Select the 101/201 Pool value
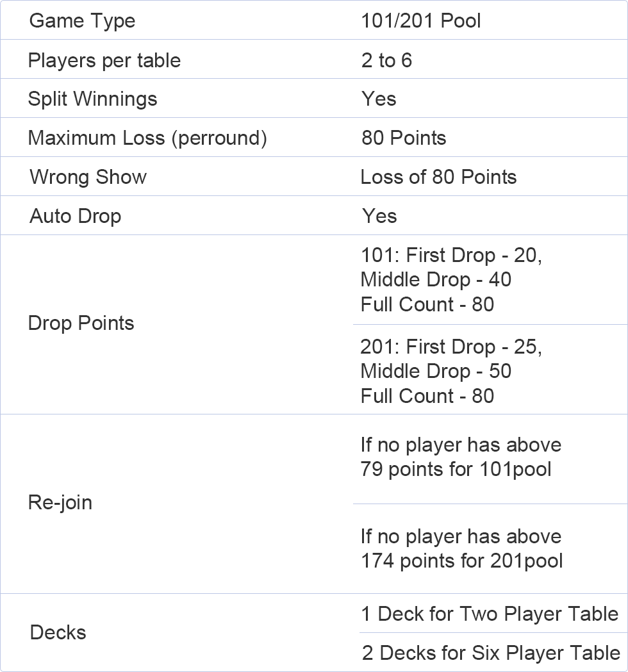 click(420, 21)
